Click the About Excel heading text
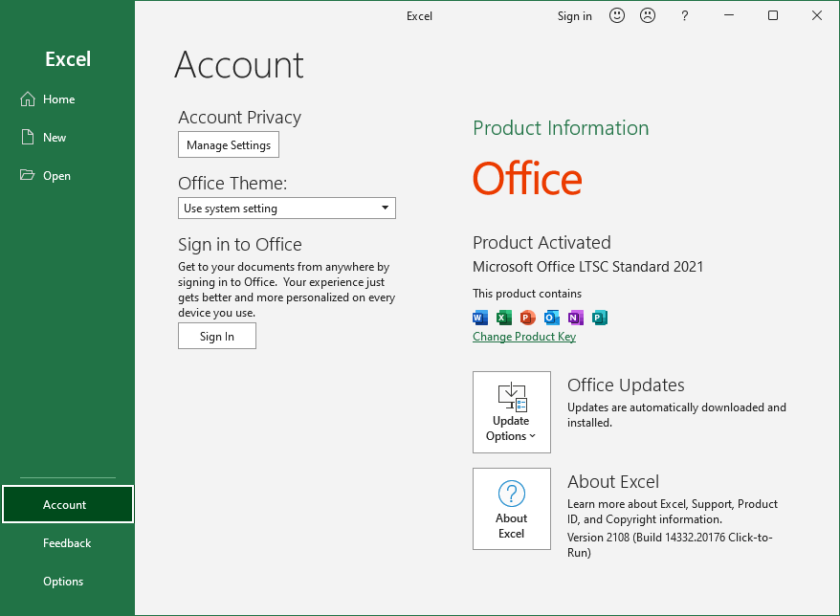 [613, 481]
